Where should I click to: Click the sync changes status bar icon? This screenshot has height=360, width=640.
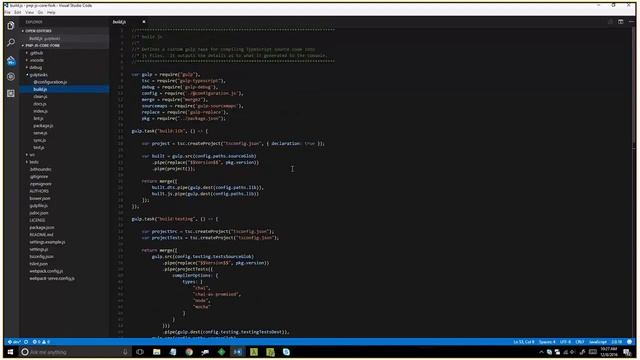tap(26, 342)
